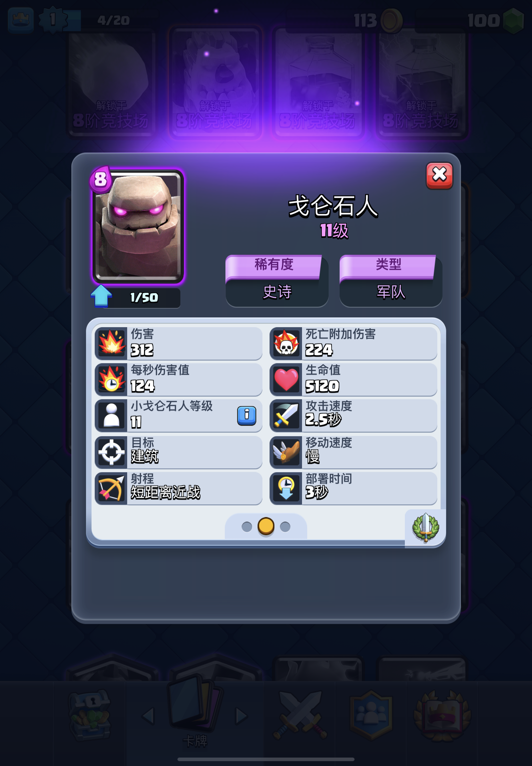The height and width of the screenshot is (766, 532).
Task: Open the Battle crossed-swords tab
Action: (300, 714)
